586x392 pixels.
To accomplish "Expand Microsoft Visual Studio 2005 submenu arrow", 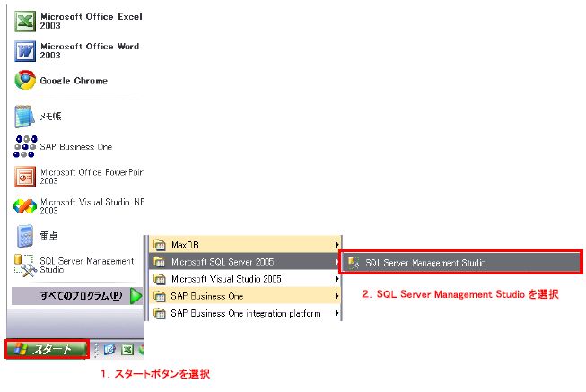I will click(337, 279).
